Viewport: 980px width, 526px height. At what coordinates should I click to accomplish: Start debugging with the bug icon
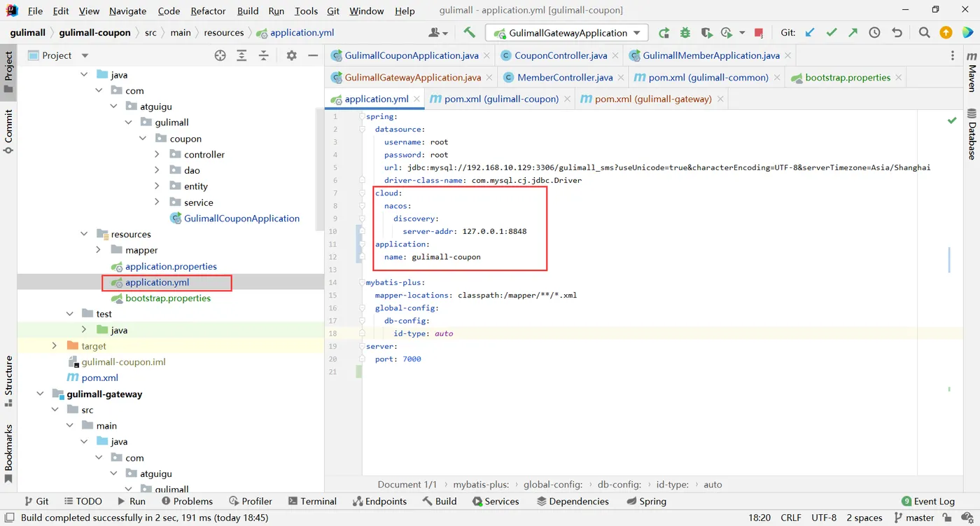click(685, 33)
